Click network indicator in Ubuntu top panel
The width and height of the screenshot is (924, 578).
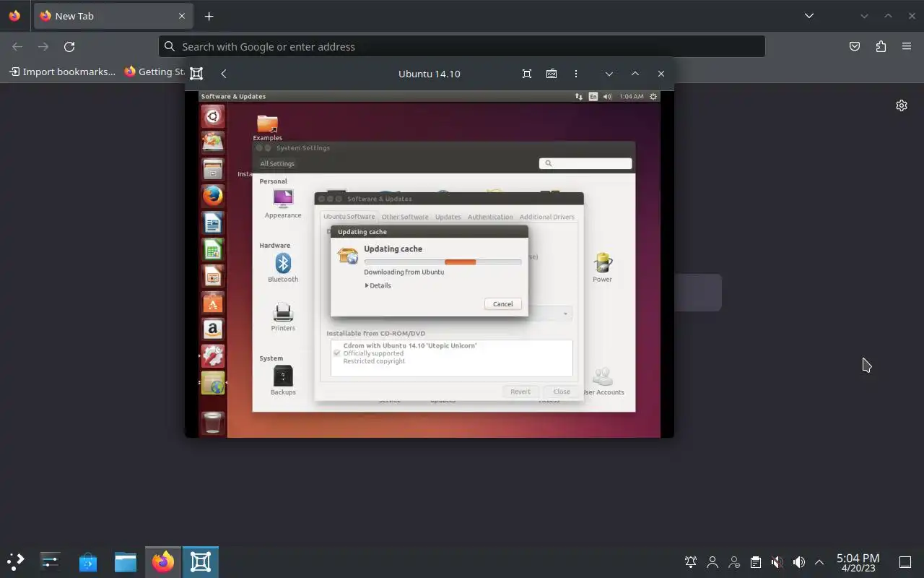pyautogui.click(x=578, y=96)
